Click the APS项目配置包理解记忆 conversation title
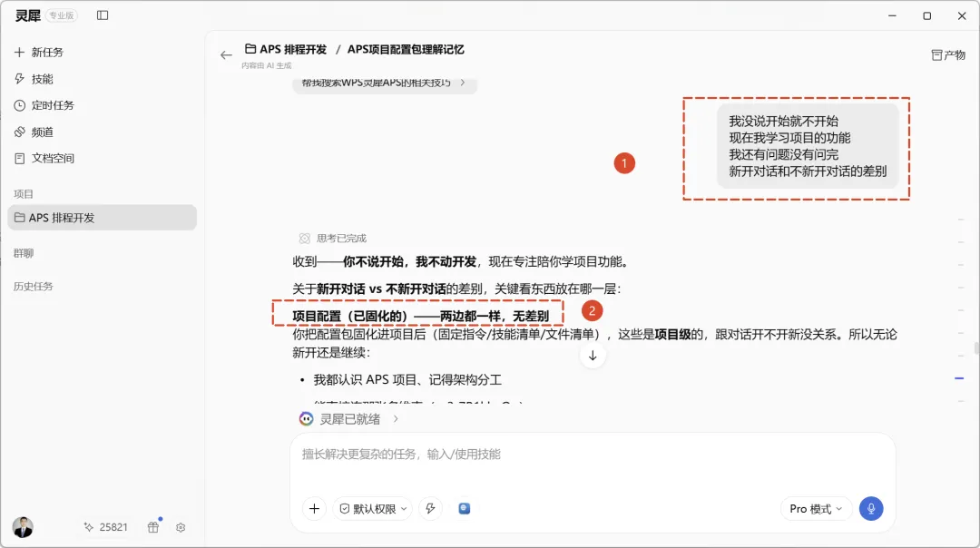Image resolution: width=980 pixels, height=548 pixels. point(406,49)
